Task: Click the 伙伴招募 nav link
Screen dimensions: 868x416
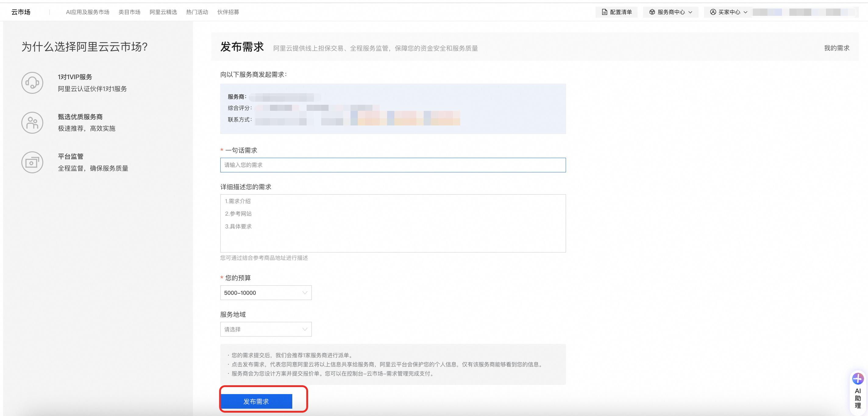Action: click(228, 12)
